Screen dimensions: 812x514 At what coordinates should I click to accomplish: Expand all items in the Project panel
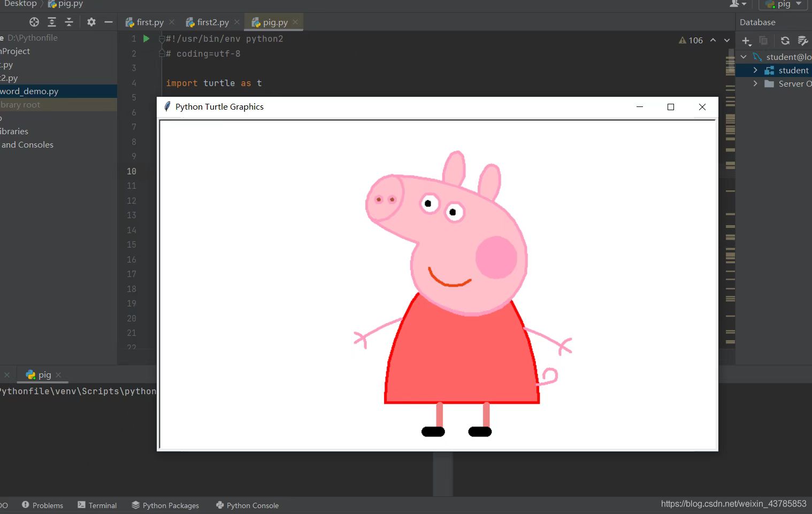pyautogui.click(x=52, y=22)
